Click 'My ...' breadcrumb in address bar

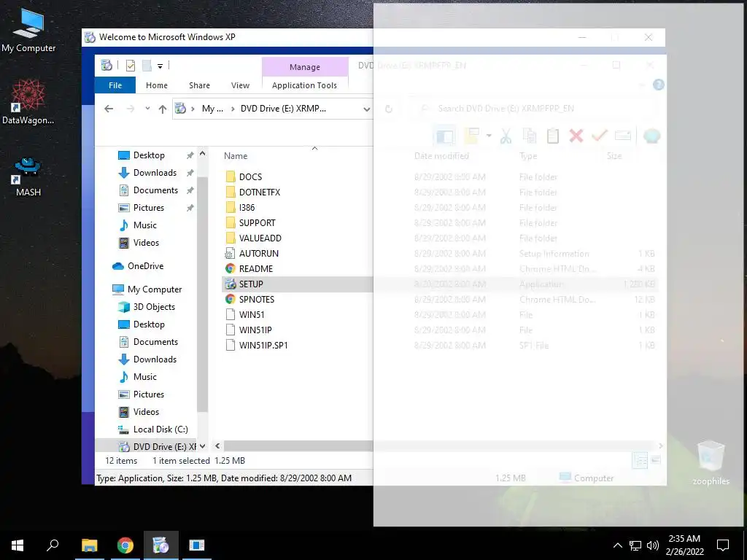[212, 109]
